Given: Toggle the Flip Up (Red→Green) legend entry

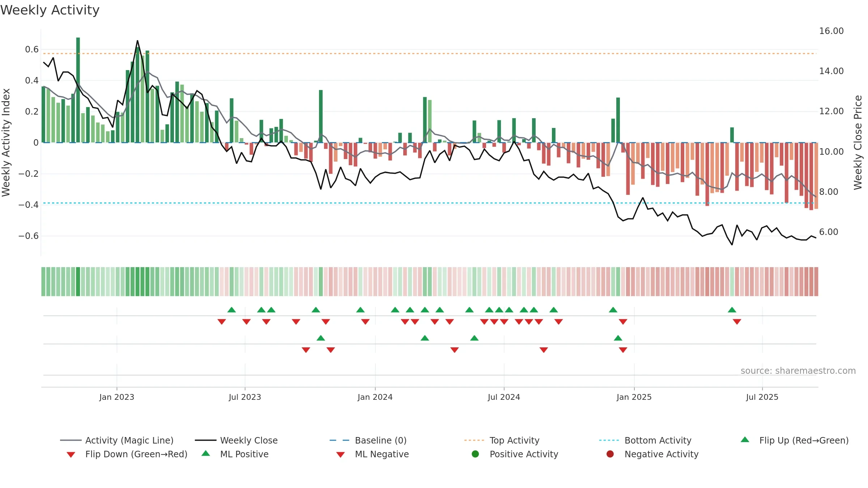Looking at the screenshot, I should (795, 440).
